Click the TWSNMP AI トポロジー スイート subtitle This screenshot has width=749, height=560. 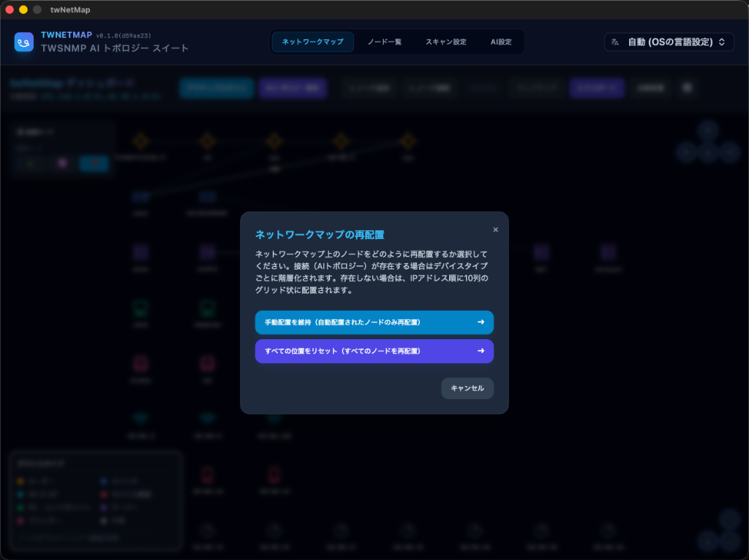pyautogui.click(x=115, y=48)
